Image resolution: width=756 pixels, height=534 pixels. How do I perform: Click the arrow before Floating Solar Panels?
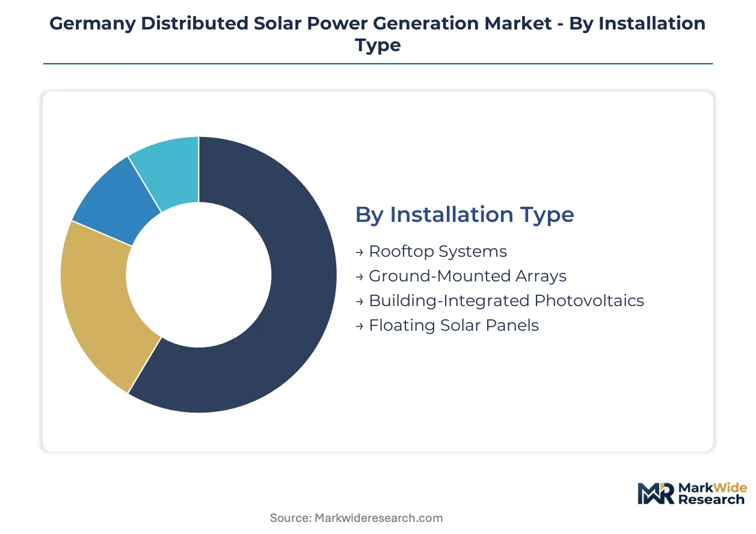click(360, 326)
